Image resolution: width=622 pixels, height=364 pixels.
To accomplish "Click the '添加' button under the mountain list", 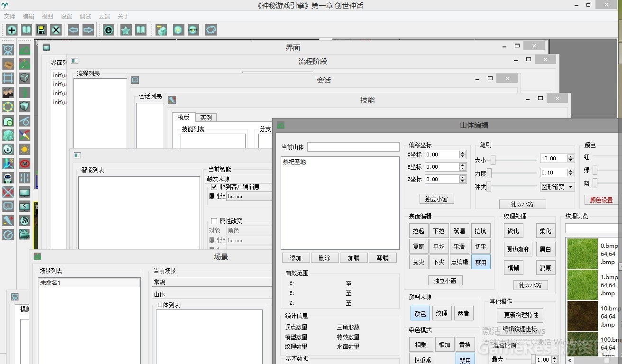I will tap(296, 258).
